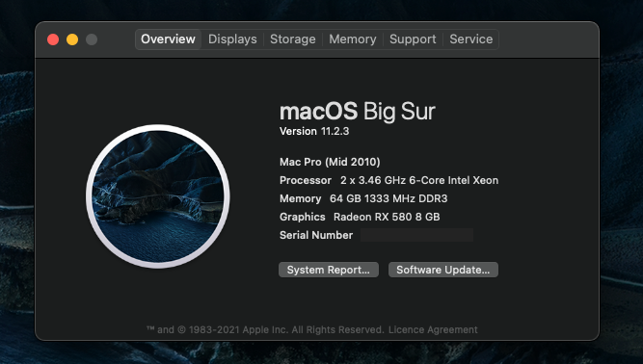This screenshot has width=643, height=364.
Task: Click the "Mac Pro (Mid 2010)" model text
Action: point(330,162)
